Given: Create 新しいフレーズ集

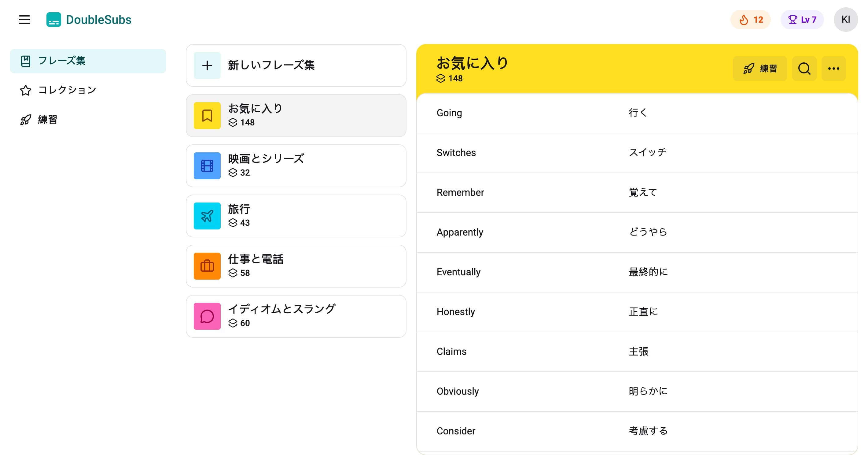Looking at the screenshot, I should pos(296,65).
